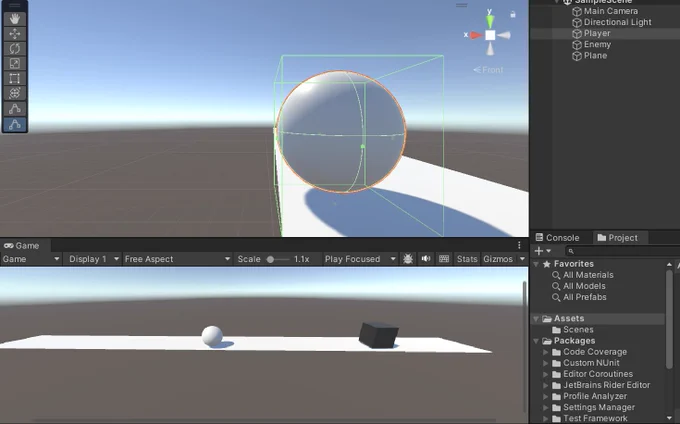Click the Main Camera cube icon

pos(577,11)
